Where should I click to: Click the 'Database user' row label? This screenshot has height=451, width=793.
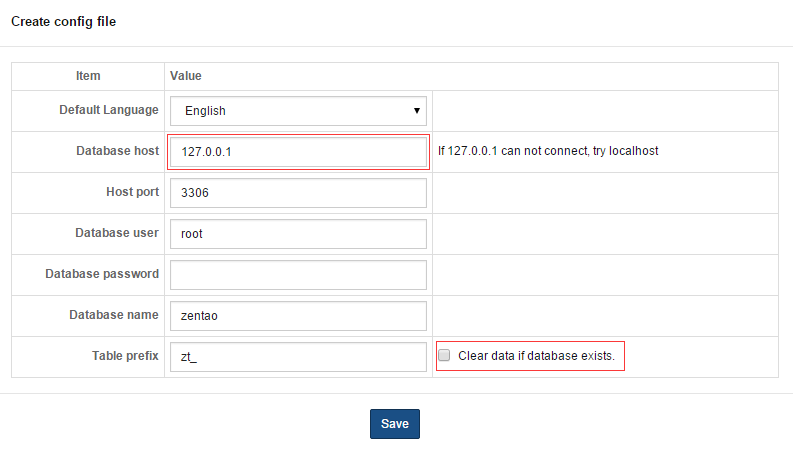coord(116,233)
